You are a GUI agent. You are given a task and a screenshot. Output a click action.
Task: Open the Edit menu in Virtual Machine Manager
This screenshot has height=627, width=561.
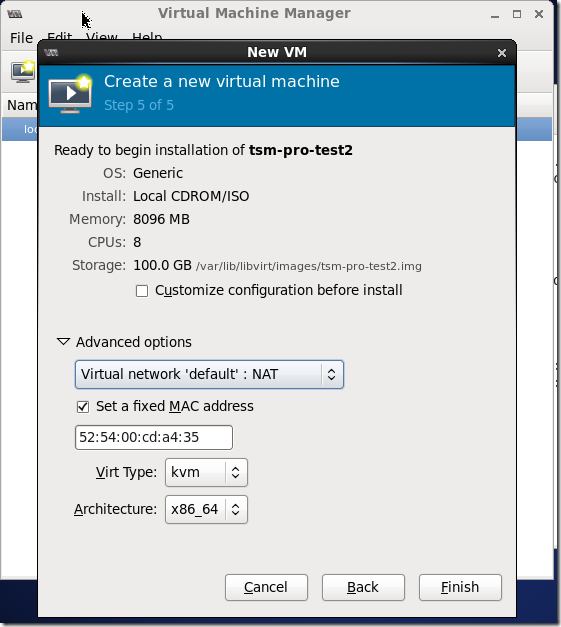[x=60, y=35]
